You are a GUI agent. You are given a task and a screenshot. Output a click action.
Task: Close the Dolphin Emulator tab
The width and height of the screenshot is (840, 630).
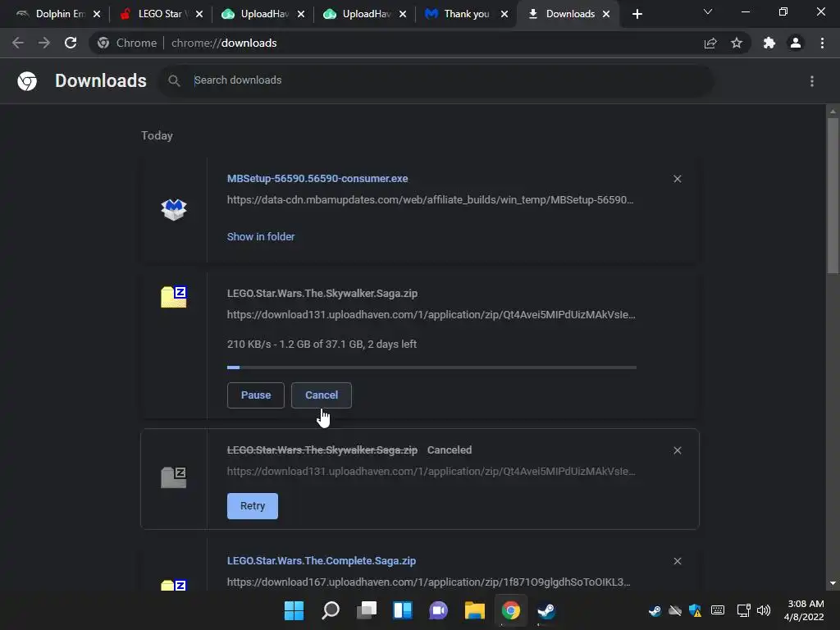(x=97, y=15)
